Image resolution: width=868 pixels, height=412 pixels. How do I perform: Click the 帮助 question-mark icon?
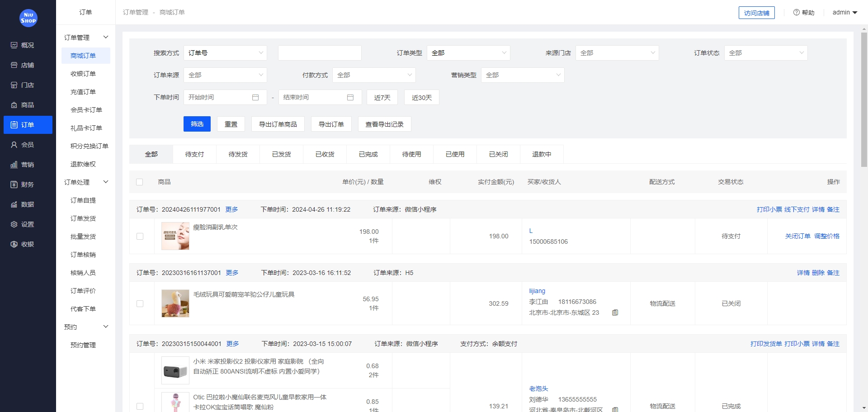point(796,12)
